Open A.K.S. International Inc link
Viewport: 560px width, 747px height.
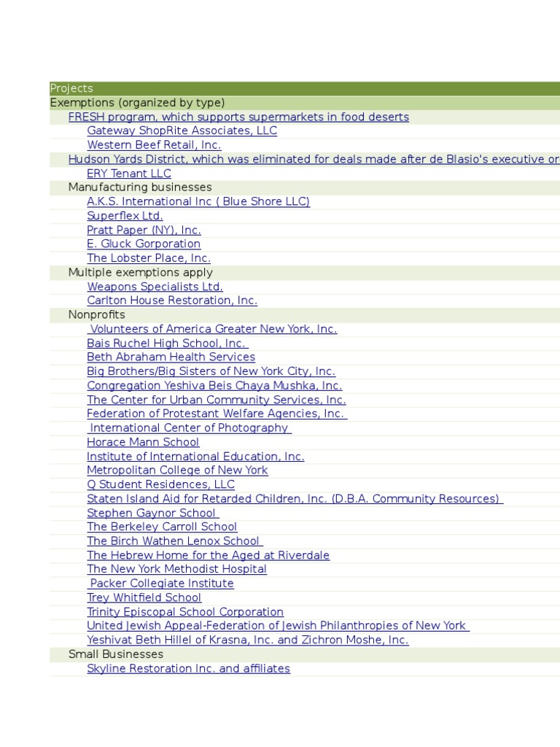tap(198, 202)
